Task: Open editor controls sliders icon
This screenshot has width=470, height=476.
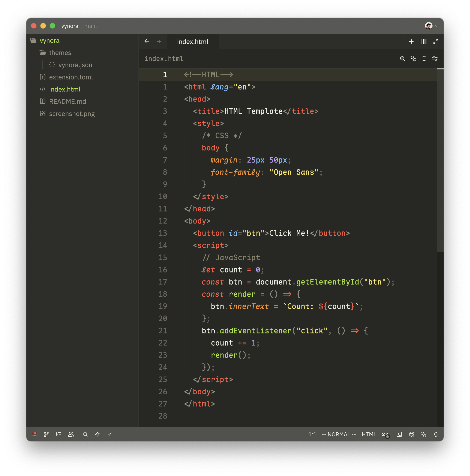Action: [x=435, y=59]
